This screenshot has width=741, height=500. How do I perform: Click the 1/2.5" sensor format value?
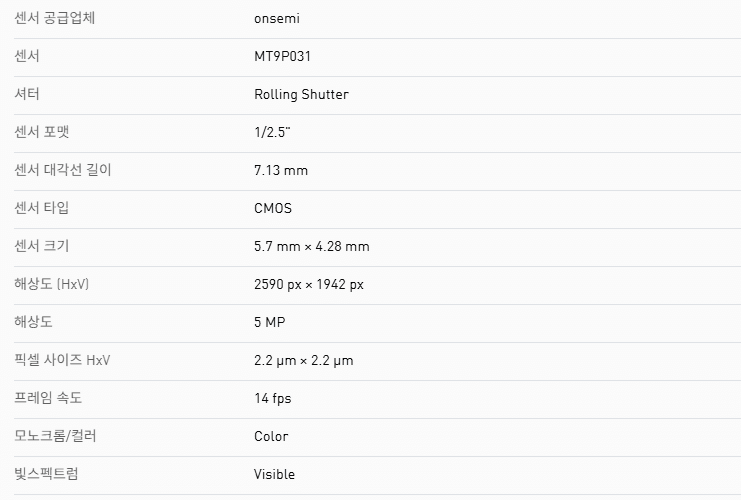pos(273,132)
